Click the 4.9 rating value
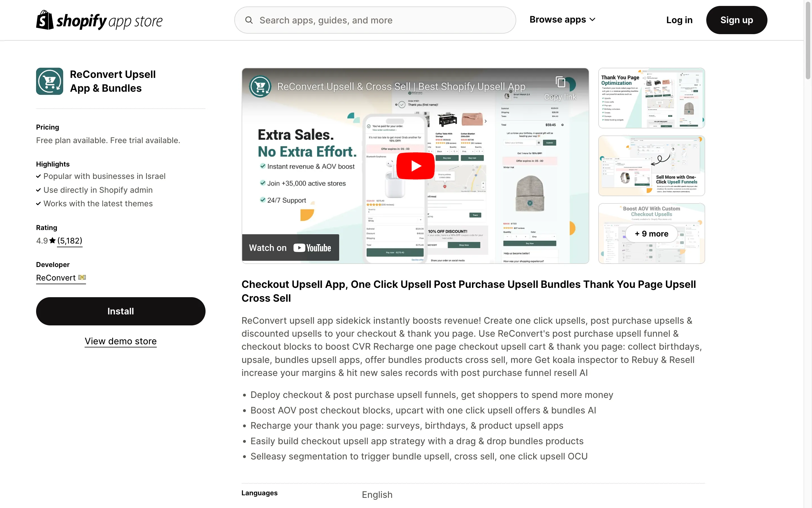 pos(42,240)
